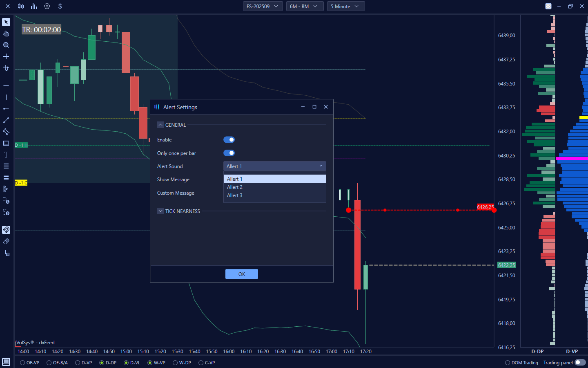
Task: Choose the text annotation tool
Action: [x=6, y=155]
